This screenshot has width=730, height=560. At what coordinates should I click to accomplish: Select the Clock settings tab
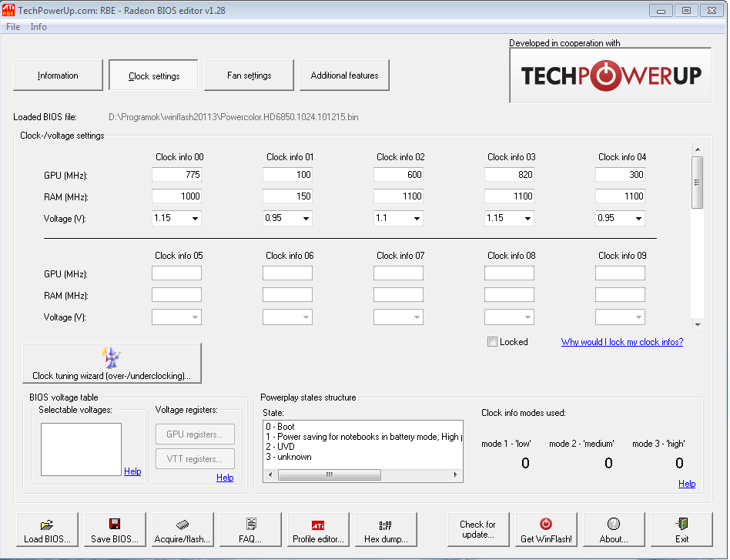coord(154,75)
